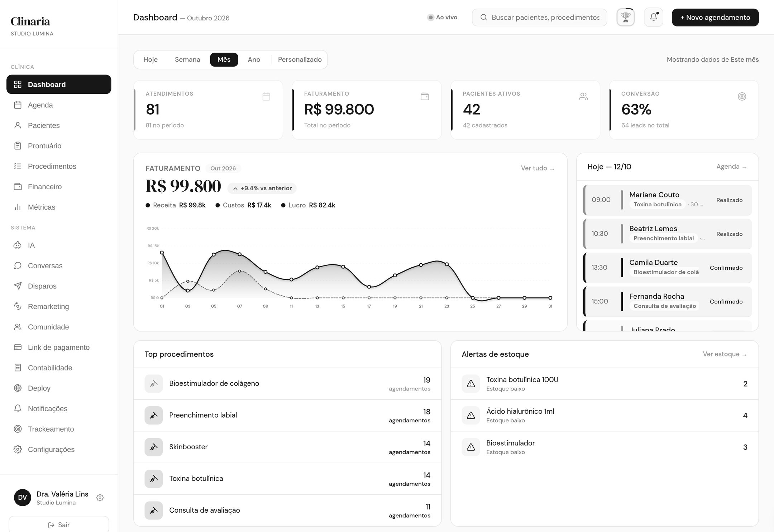Open Trackeamento in the sidebar
The image size is (774, 532).
click(59, 429)
